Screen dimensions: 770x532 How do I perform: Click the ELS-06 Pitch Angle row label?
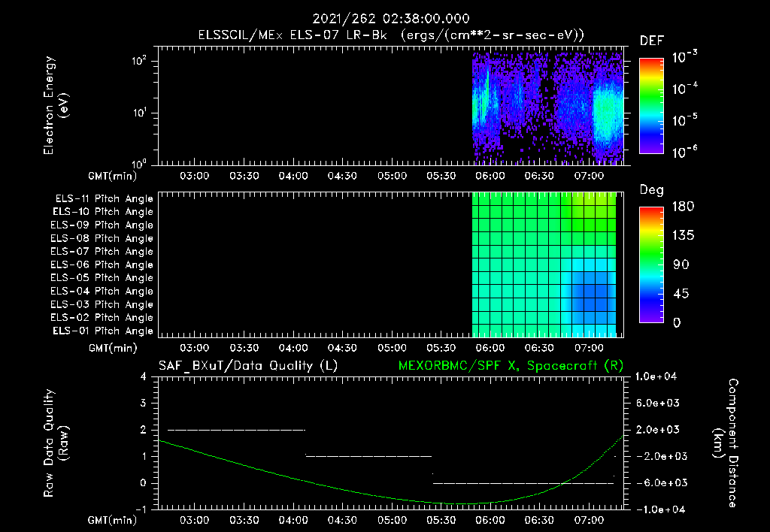tap(102, 265)
